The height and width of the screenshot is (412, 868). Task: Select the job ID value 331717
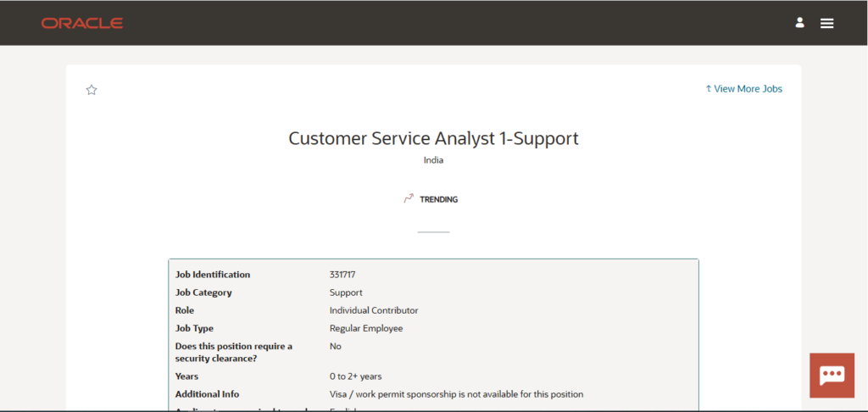(342, 274)
